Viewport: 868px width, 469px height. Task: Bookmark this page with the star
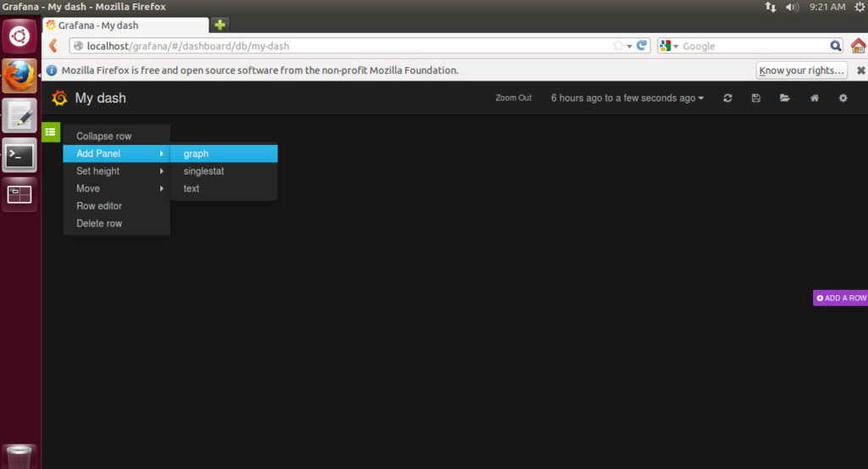coord(618,46)
